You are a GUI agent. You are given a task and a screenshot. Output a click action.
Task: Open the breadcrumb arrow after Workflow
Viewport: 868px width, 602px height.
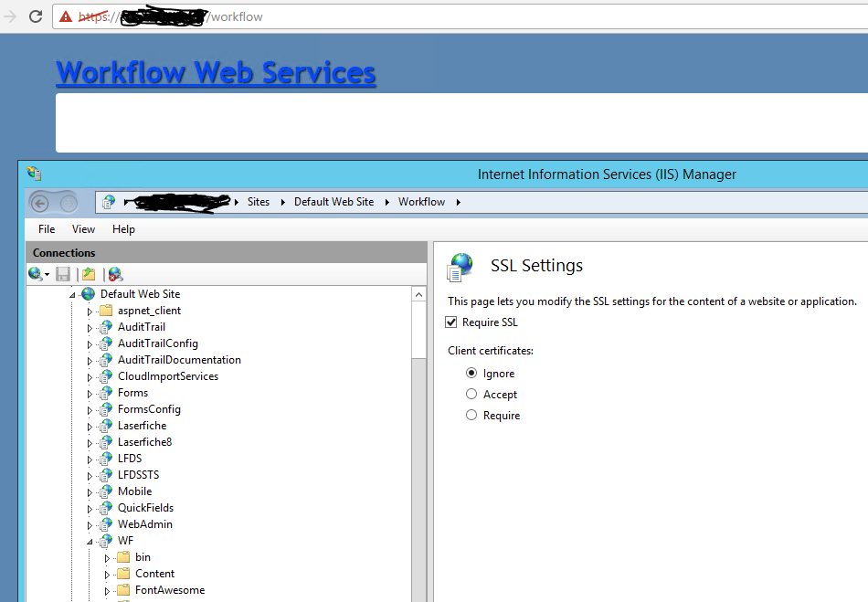pos(459,203)
